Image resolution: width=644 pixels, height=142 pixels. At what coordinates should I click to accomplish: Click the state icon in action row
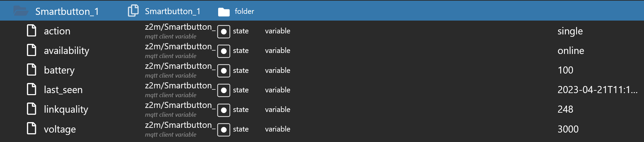[224, 32]
